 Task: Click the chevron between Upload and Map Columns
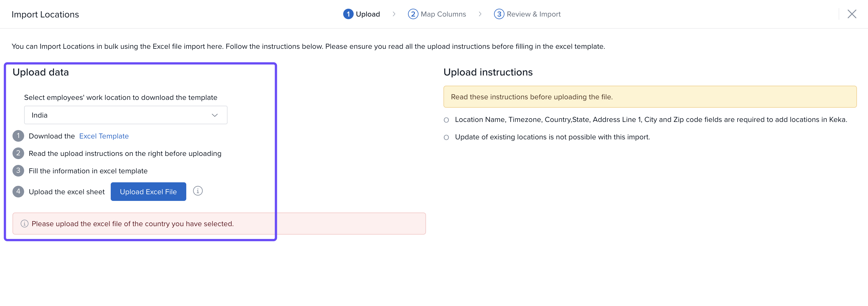(393, 14)
